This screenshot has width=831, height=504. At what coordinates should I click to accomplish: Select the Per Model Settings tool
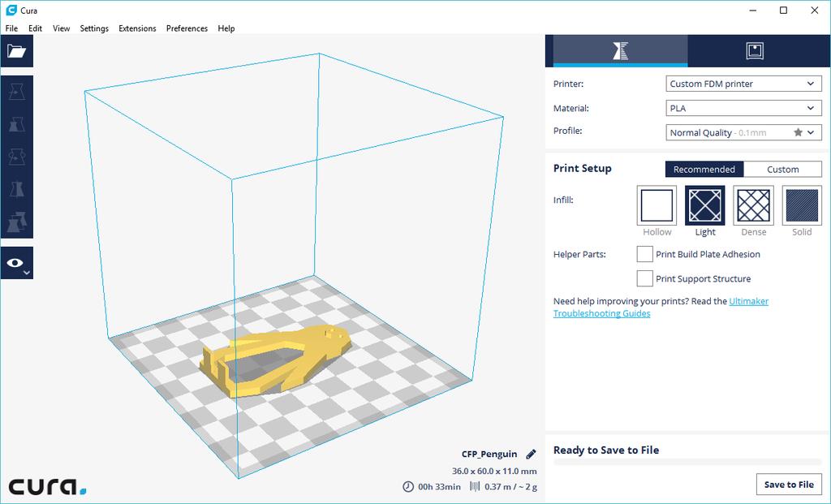click(x=17, y=222)
